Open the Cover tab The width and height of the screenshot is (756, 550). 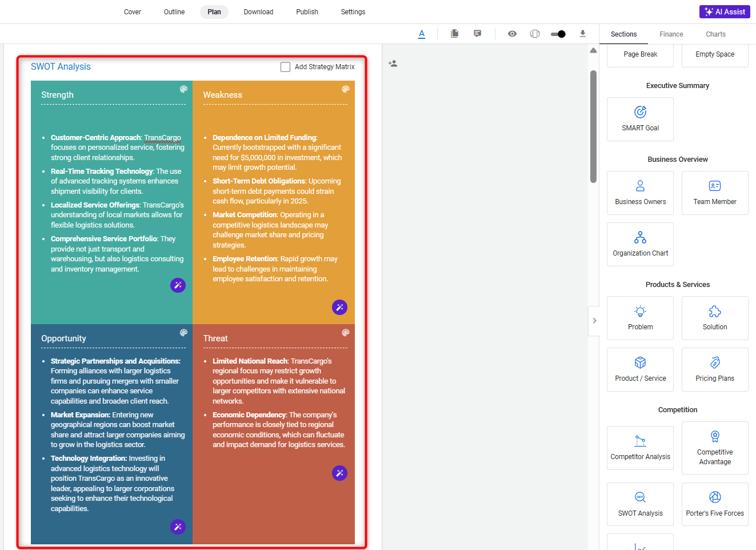(x=133, y=12)
